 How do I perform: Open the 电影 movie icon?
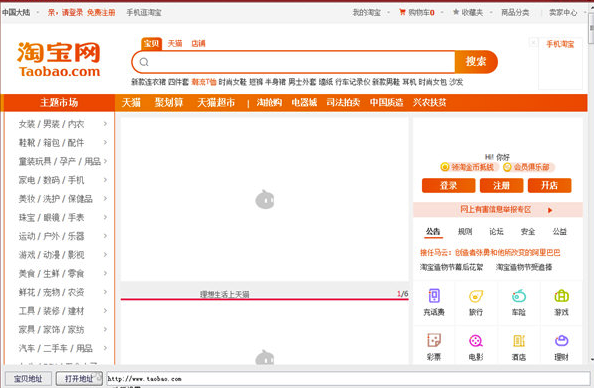click(476, 341)
